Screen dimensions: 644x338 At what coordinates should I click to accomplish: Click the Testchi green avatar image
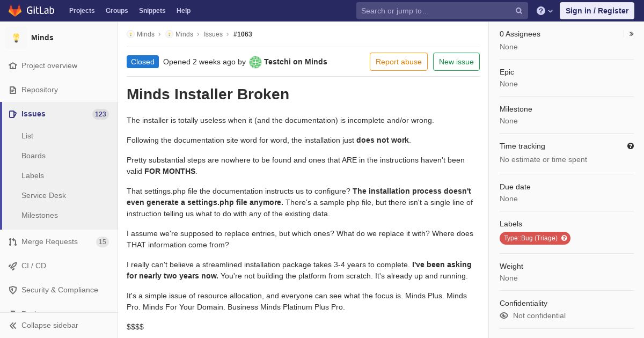click(255, 62)
